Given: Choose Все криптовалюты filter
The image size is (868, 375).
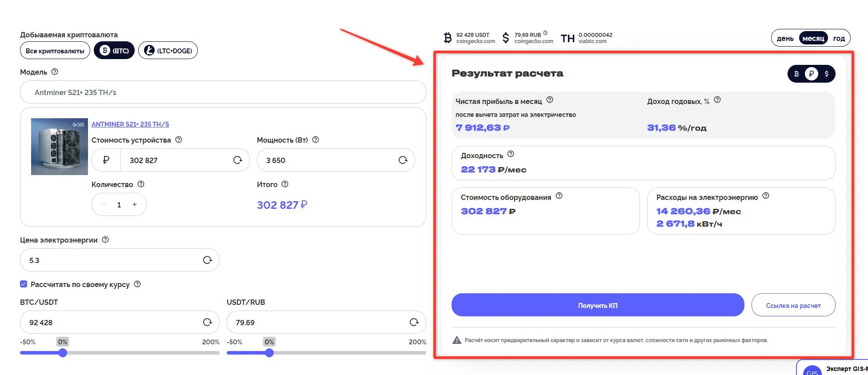Looking at the screenshot, I should click(x=55, y=51).
